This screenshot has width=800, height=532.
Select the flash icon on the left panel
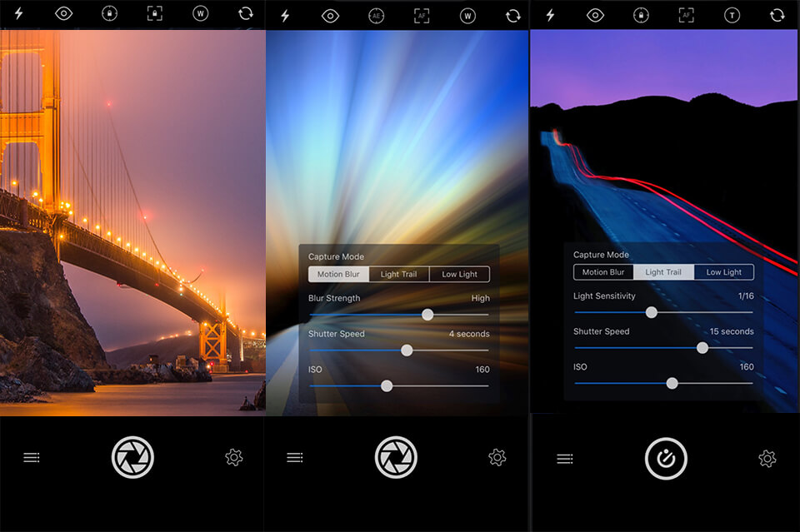[17, 14]
